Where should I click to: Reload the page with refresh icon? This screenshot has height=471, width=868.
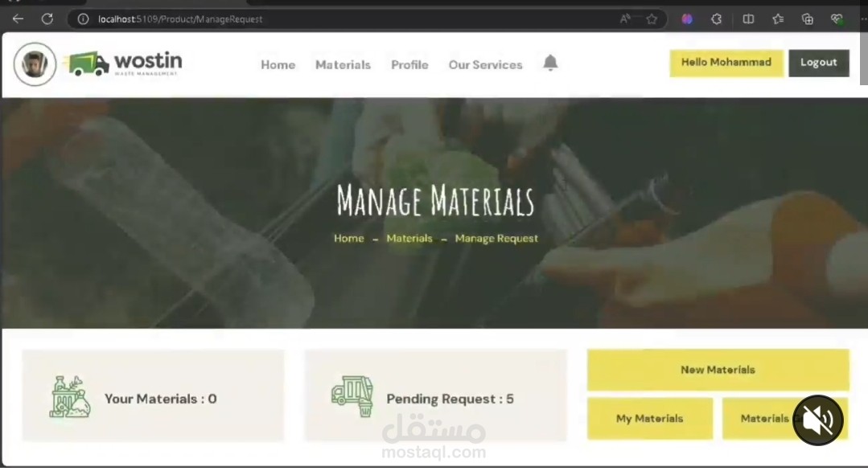tap(47, 18)
